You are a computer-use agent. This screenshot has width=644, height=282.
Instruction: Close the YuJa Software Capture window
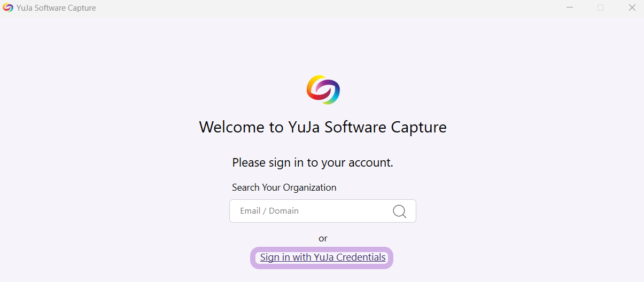[632, 8]
